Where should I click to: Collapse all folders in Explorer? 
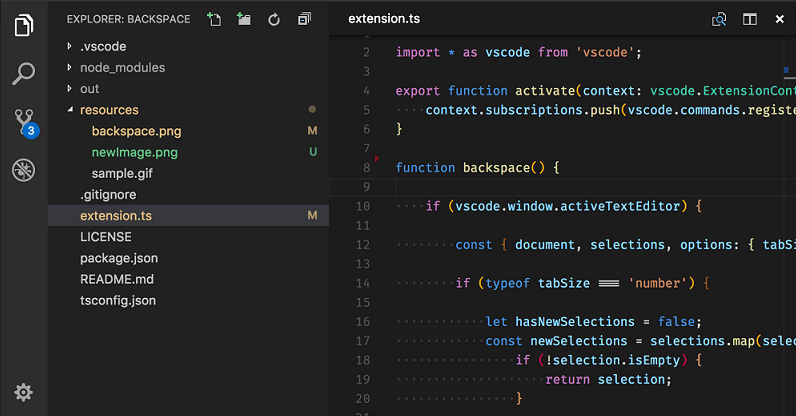click(x=304, y=19)
